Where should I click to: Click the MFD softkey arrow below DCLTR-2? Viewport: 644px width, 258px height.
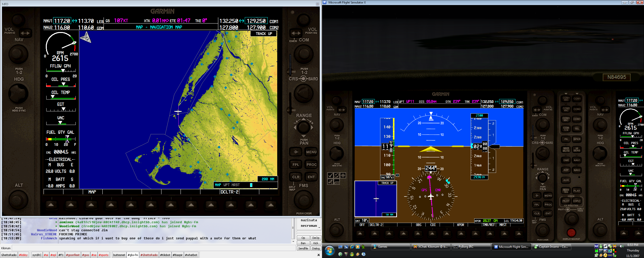pyautogui.click(x=231, y=205)
